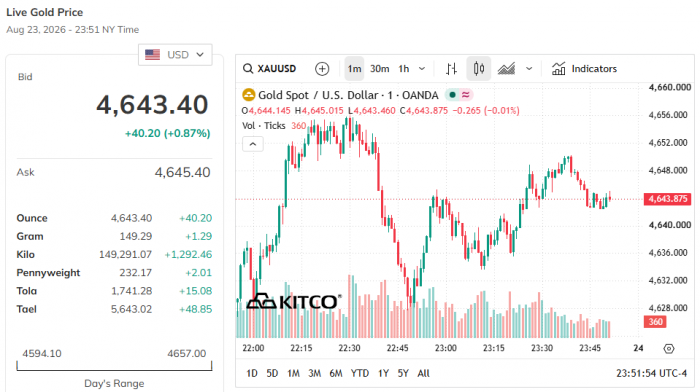Open the USD currency dropdown
Screen dimensions: 700x392
[x=175, y=54]
